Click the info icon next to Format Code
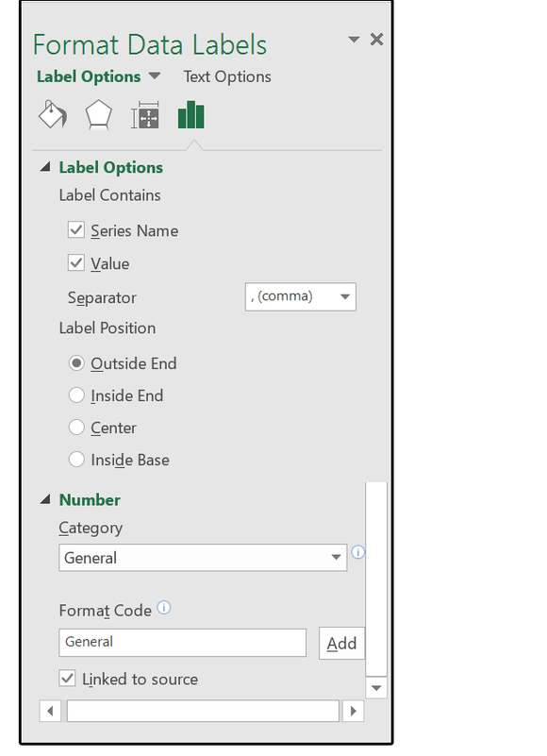The image size is (547, 756). point(164,608)
